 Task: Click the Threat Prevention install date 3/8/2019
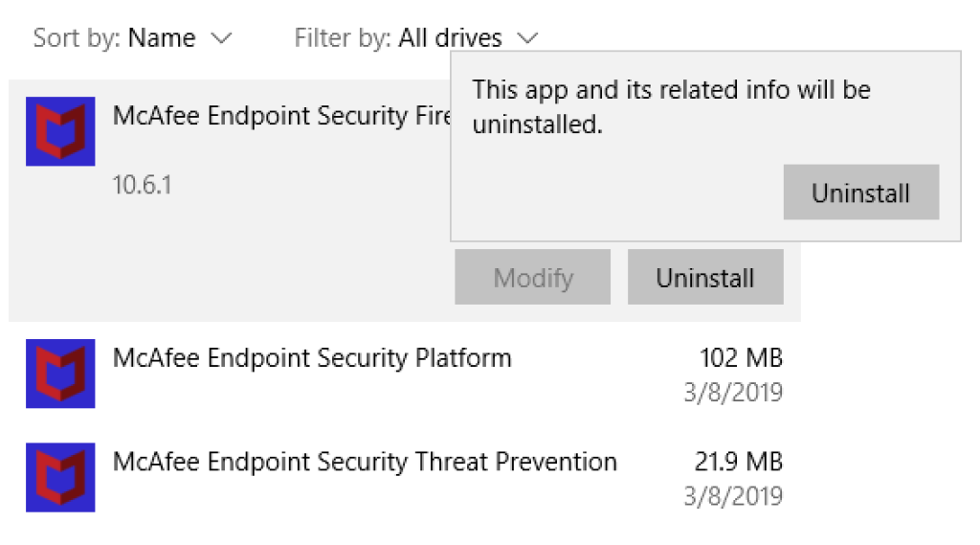click(x=733, y=496)
